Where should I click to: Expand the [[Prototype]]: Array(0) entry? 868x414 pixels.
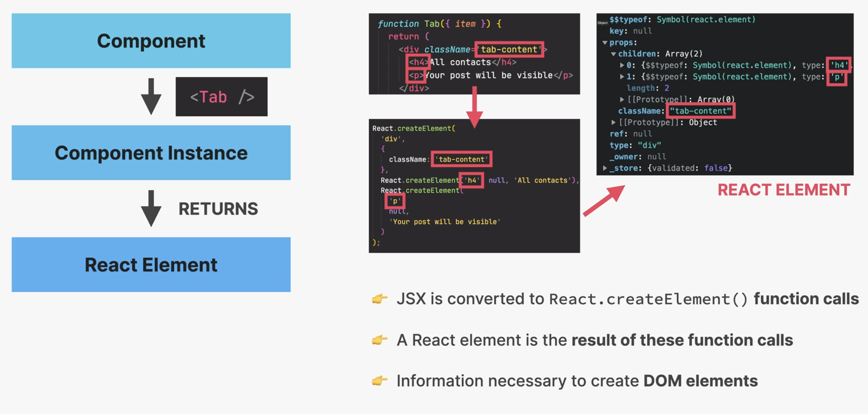[622, 99]
